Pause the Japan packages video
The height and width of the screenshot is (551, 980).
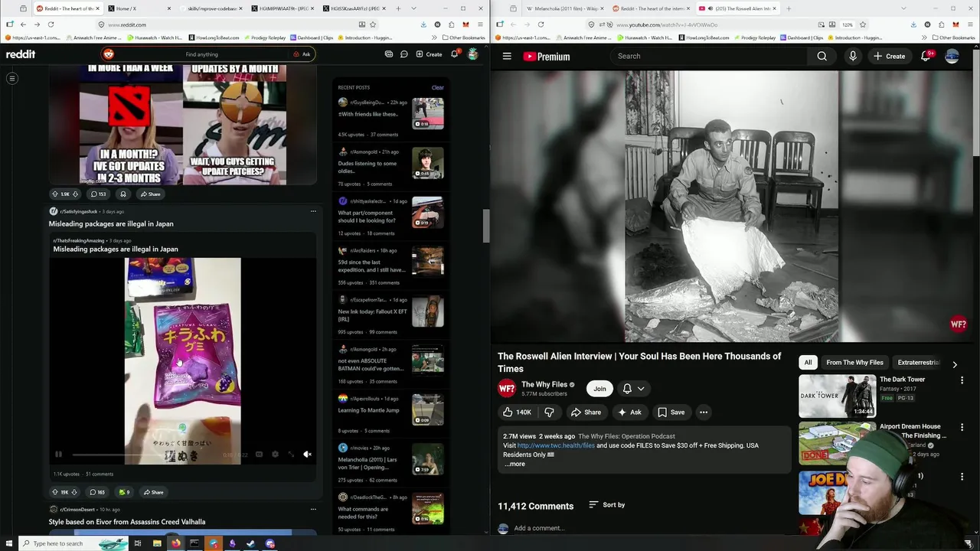tap(58, 455)
